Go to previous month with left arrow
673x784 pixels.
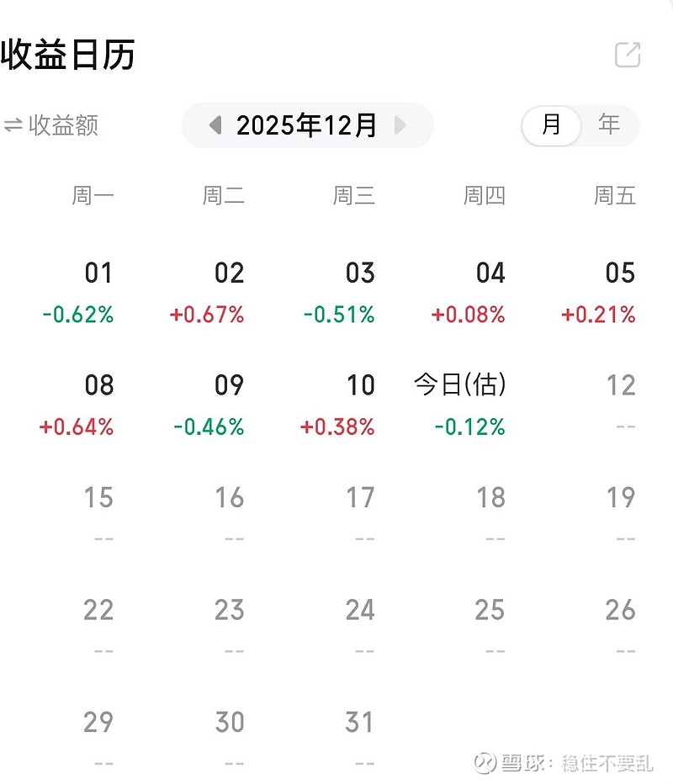(215, 125)
